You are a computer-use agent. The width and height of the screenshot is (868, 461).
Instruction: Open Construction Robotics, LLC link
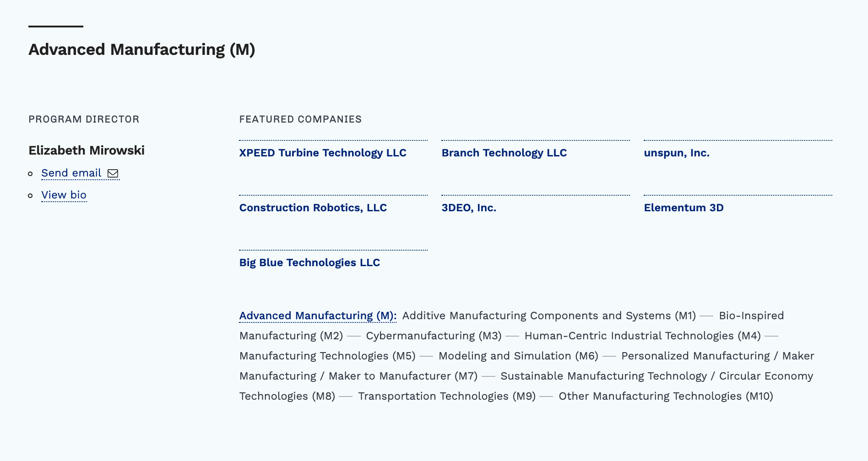point(313,208)
